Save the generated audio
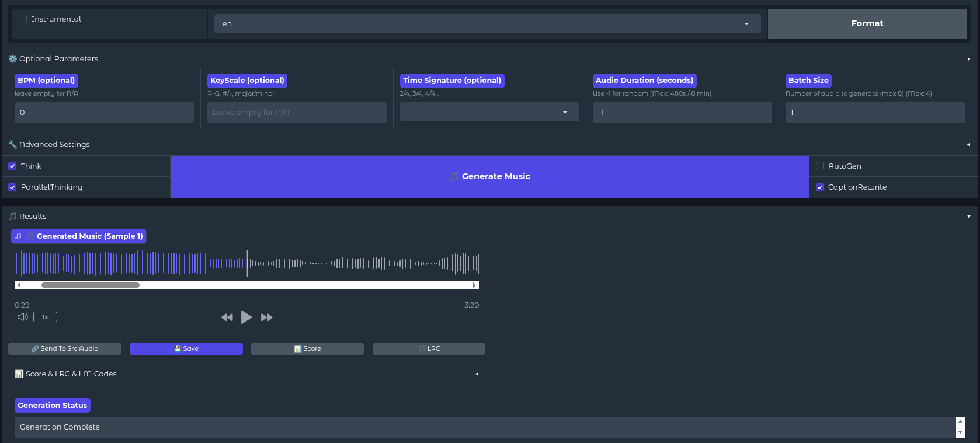This screenshot has width=980, height=443. (x=186, y=349)
